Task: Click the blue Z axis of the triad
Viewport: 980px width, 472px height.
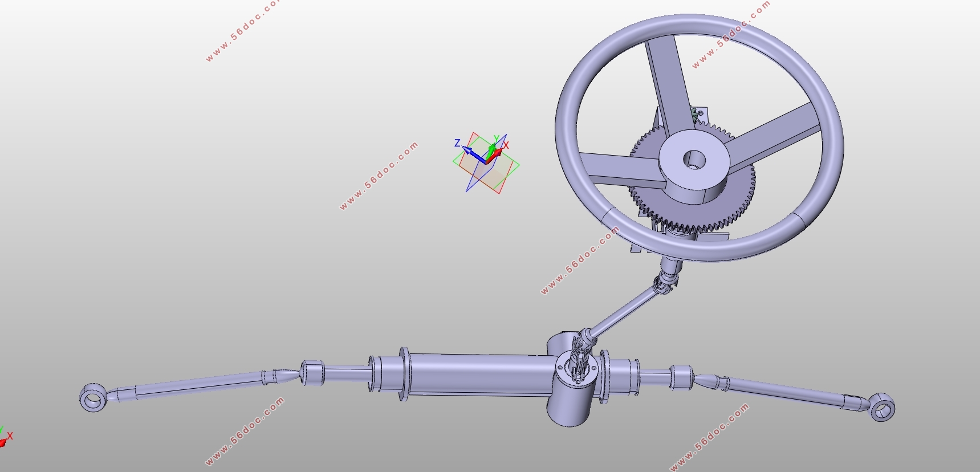Action: (x=474, y=155)
